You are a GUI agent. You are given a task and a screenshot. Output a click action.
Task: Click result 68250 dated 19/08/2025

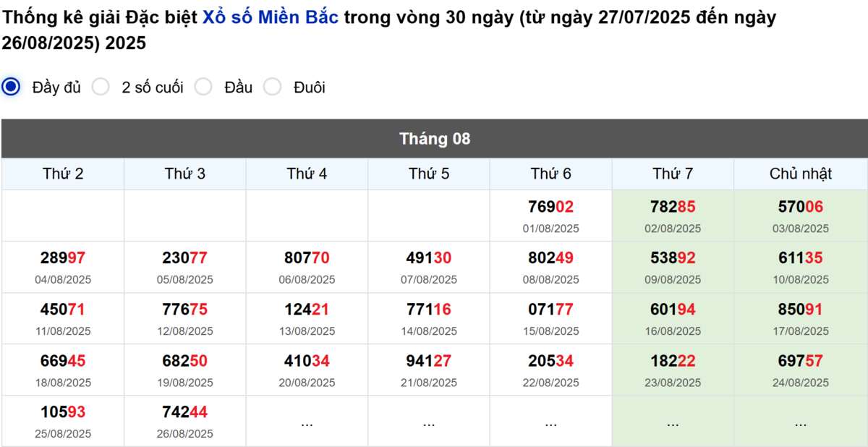[184, 361]
